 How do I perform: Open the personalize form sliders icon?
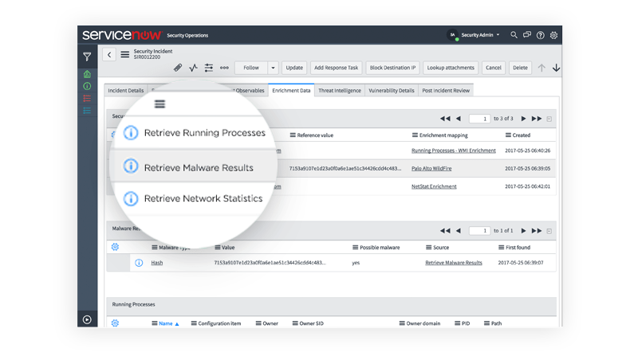tap(209, 68)
